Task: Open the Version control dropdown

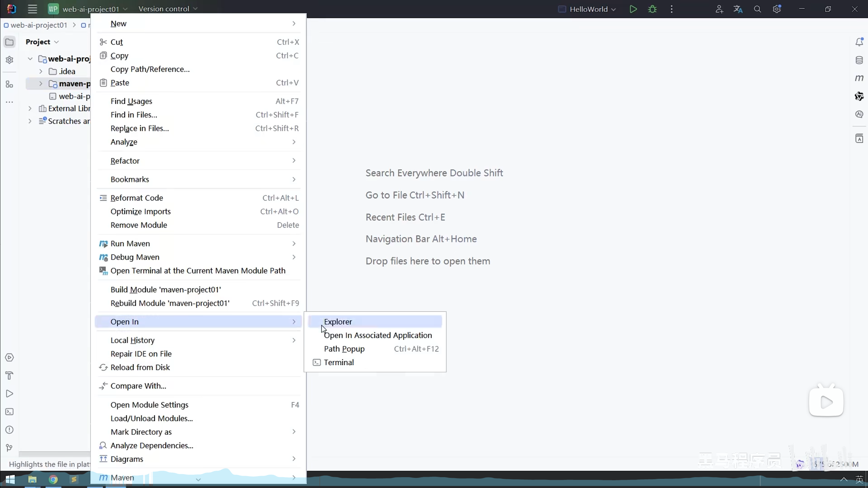Action: pyautogui.click(x=167, y=9)
